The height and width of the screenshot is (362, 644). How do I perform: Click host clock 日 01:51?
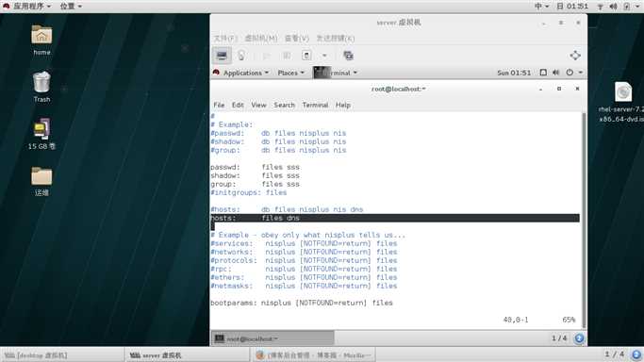coord(572,7)
